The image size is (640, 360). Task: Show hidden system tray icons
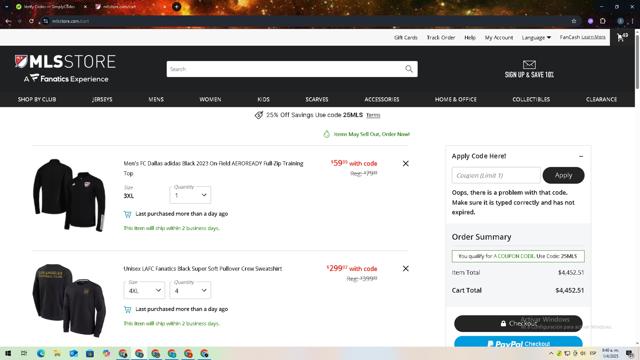pos(551,353)
